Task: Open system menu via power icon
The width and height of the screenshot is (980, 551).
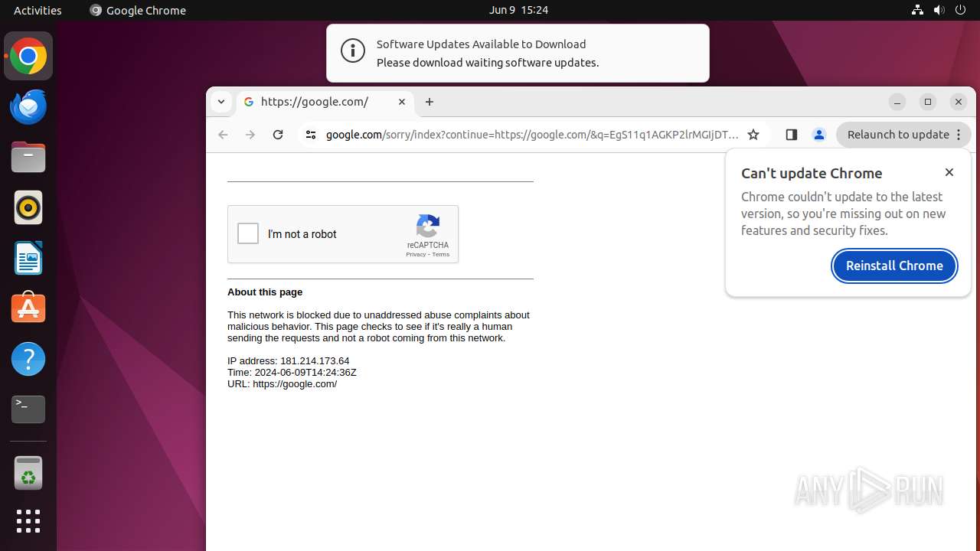Action: pyautogui.click(x=961, y=10)
